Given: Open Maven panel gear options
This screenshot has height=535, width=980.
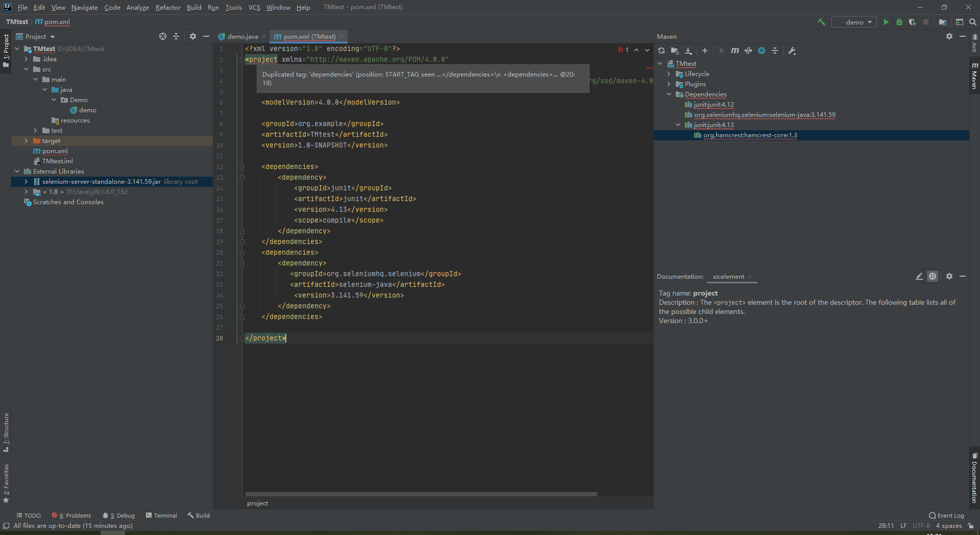Looking at the screenshot, I should coord(949,36).
